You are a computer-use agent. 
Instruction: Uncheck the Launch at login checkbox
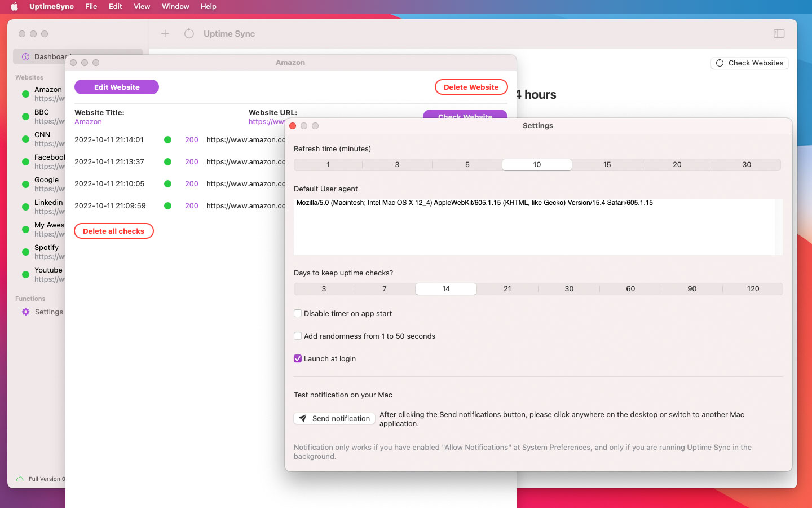[x=298, y=358]
